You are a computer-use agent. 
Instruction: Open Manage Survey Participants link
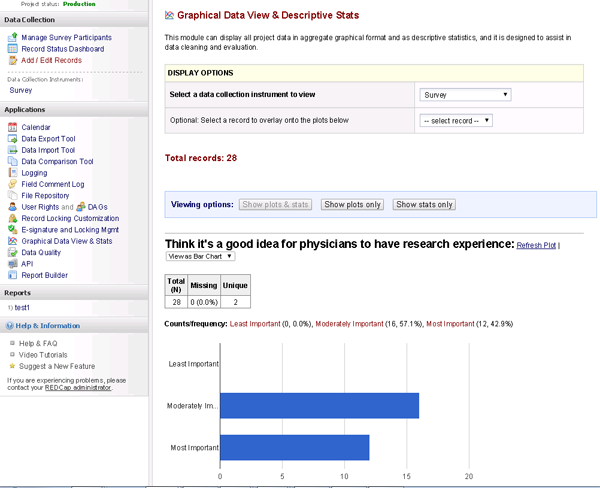pos(67,38)
